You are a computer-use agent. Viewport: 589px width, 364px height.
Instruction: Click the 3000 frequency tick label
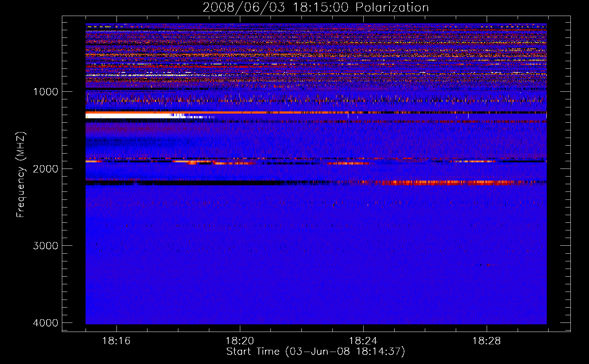point(46,246)
